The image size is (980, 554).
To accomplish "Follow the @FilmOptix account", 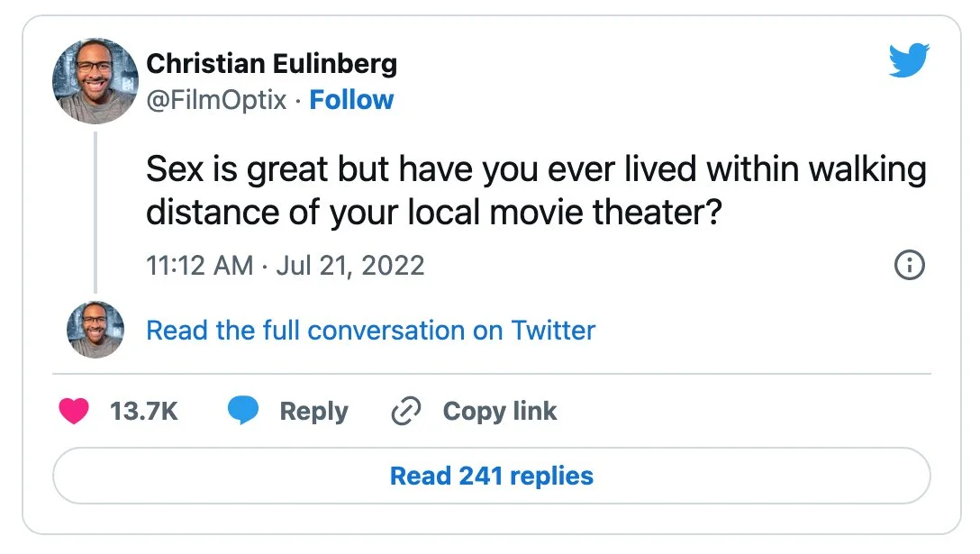I will [351, 100].
